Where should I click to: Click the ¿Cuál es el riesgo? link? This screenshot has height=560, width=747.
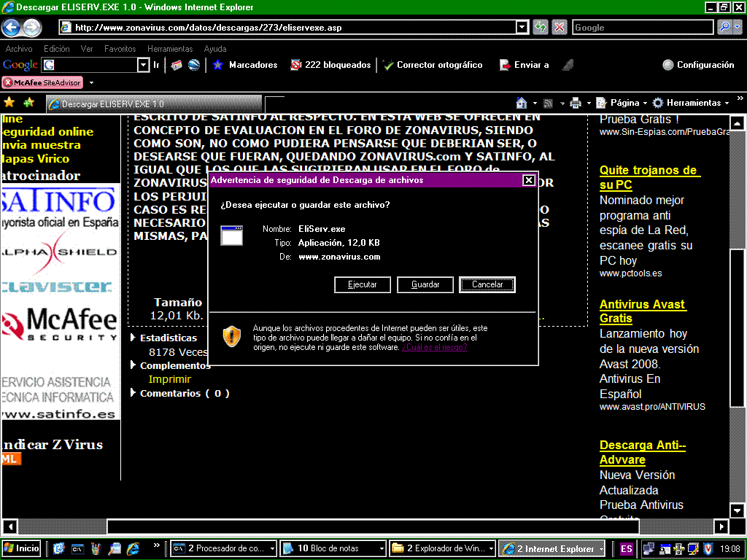pos(434,348)
